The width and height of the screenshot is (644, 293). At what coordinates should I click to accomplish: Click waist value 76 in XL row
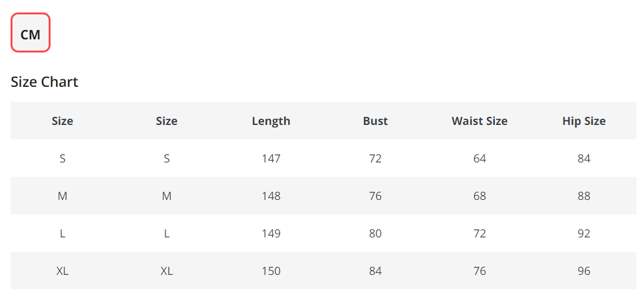click(480, 271)
